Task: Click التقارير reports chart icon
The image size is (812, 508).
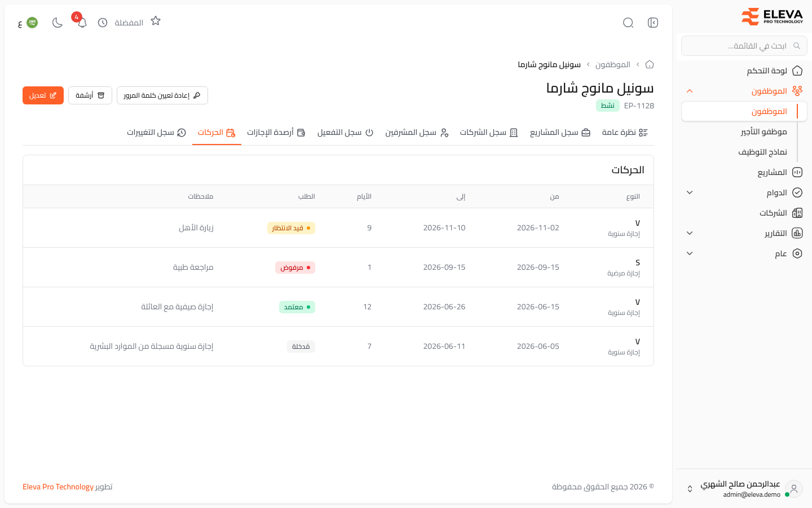Action: [x=797, y=233]
